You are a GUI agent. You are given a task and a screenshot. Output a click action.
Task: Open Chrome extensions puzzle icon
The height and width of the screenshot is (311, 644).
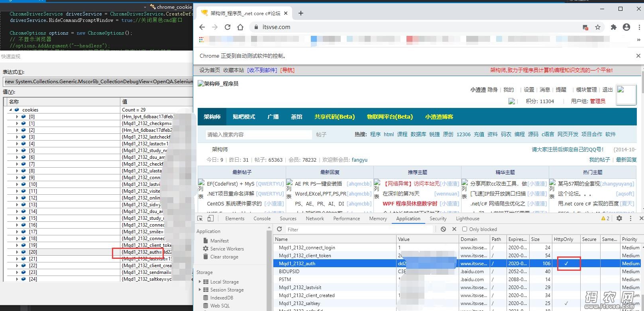coord(614,27)
